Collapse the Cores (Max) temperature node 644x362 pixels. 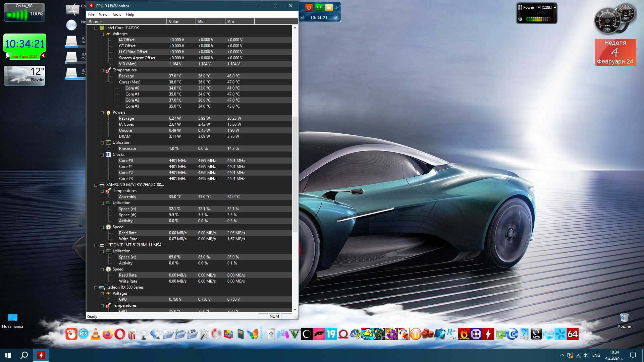[x=109, y=82]
